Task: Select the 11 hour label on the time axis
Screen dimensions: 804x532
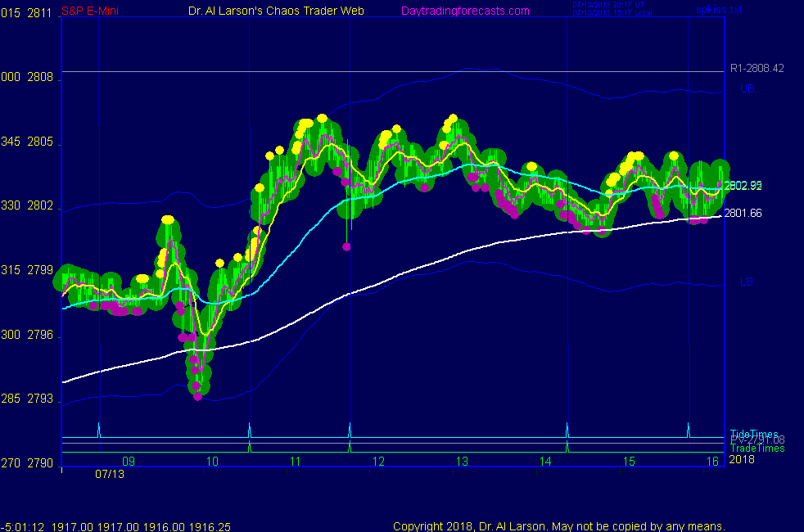Action: tap(295, 462)
